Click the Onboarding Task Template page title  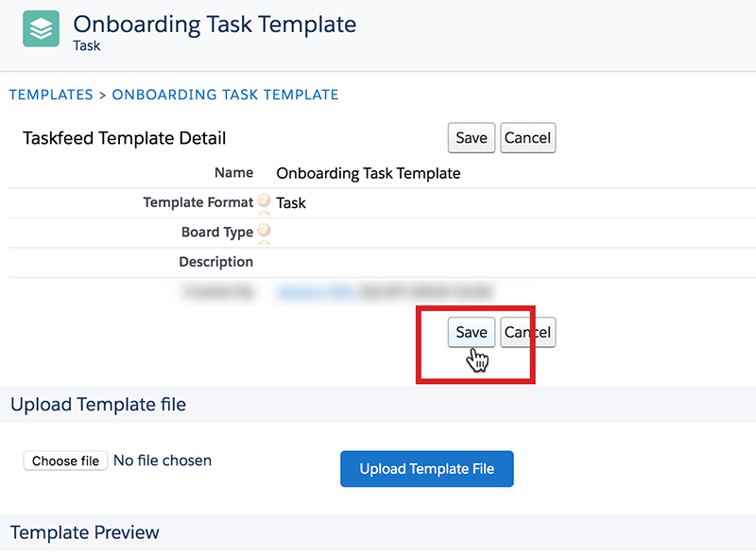click(x=215, y=25)
